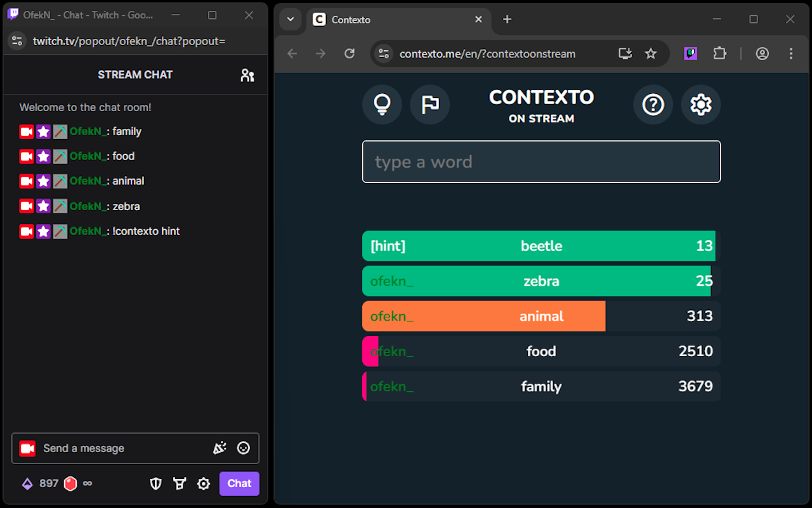Screen dimensions: 812x508
Task: Click the contexto.me address bar URL
Action: pos(487,54)
